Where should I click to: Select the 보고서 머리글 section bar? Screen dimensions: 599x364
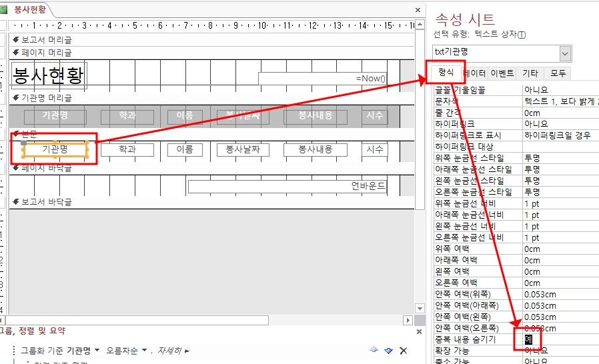click(211, 40)
